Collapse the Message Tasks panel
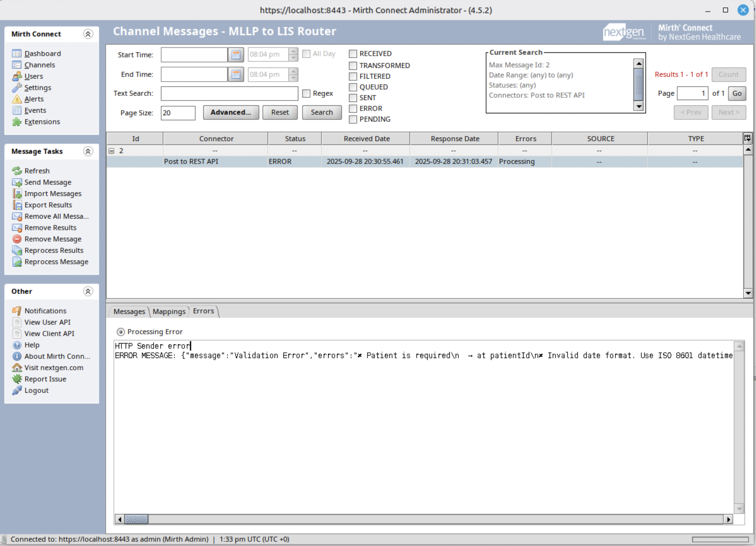The width and height of the screenshot is (756, 546). click(88, 151)
